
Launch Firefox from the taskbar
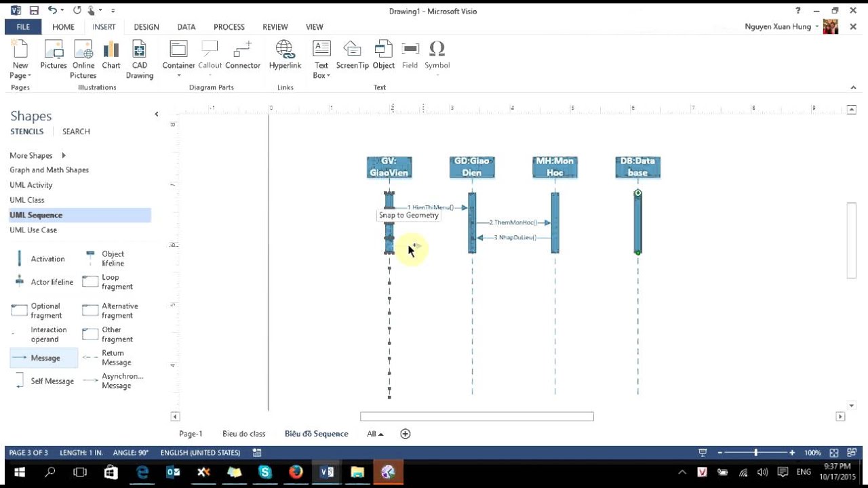coord(296,472)
